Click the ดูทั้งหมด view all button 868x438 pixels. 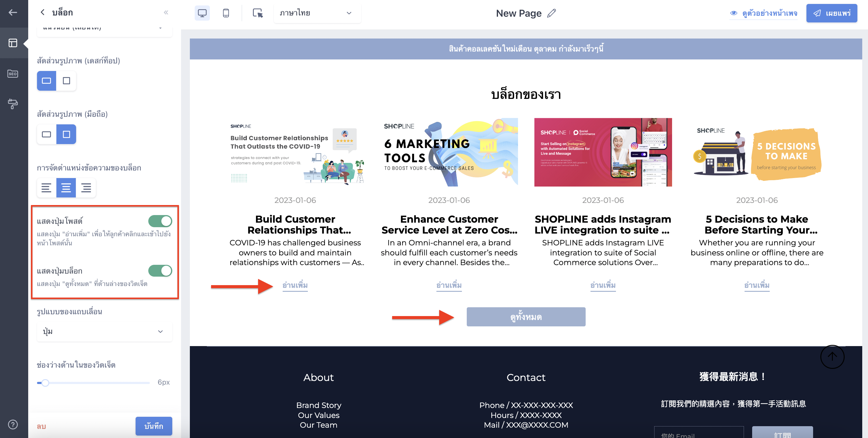[526, 317]
